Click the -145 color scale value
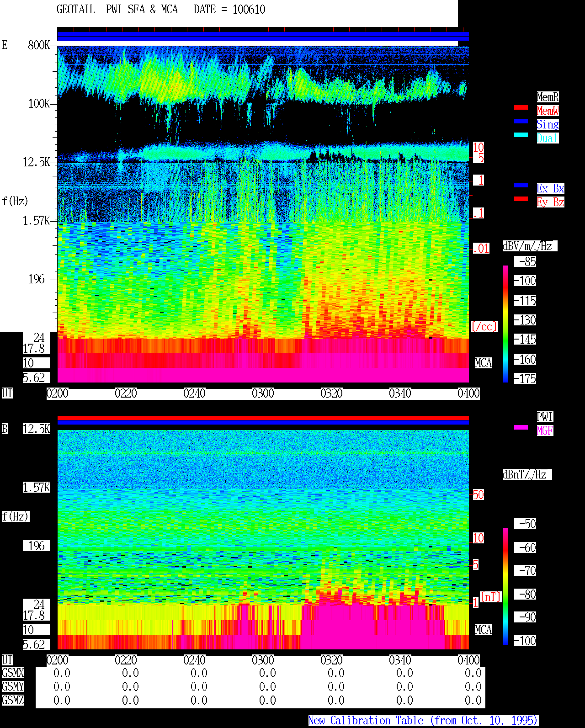Viewport: 585px width, 728px height. click(526, 339)
